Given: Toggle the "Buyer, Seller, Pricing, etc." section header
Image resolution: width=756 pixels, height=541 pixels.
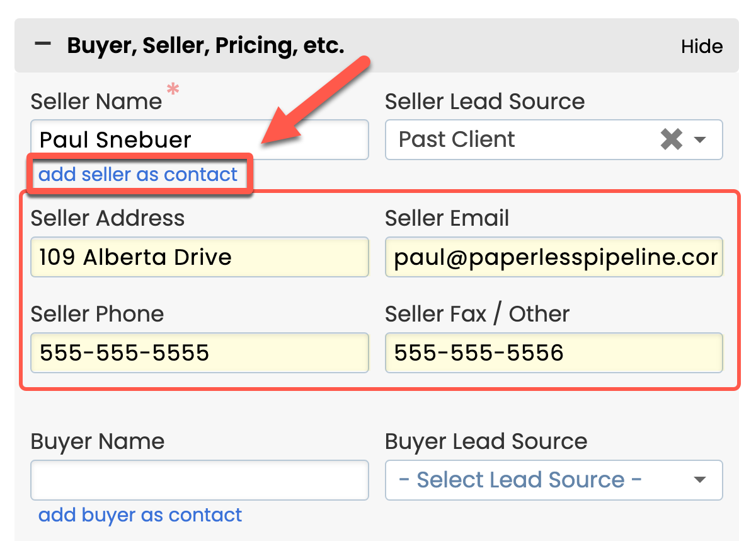Looking at the screenshot, I should pos(205,45).
